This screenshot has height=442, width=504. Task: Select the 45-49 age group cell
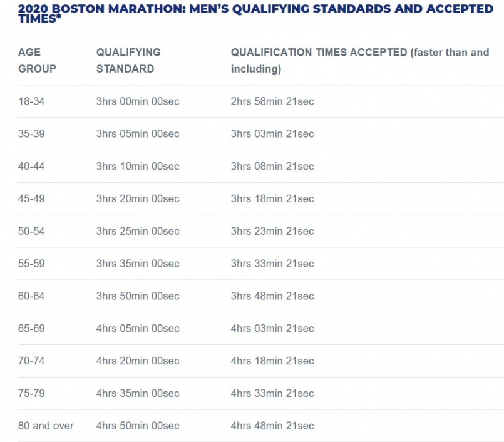[31, 199]
